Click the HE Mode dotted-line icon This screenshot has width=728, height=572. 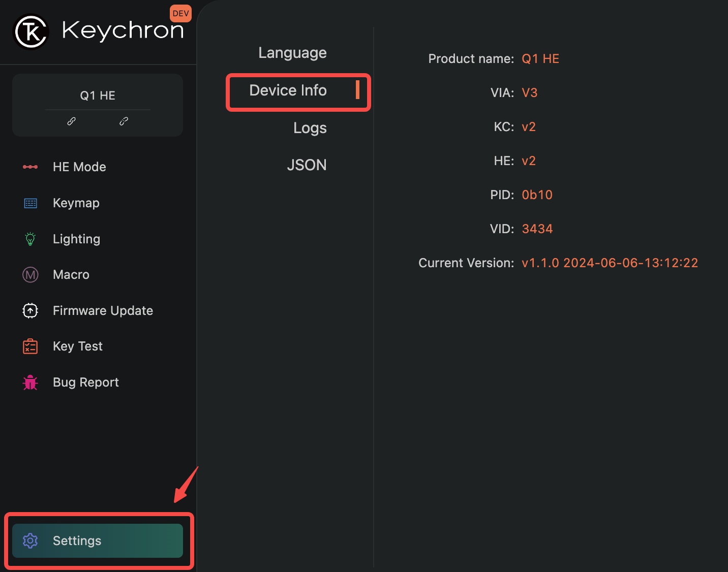click(x=30, y=167)
